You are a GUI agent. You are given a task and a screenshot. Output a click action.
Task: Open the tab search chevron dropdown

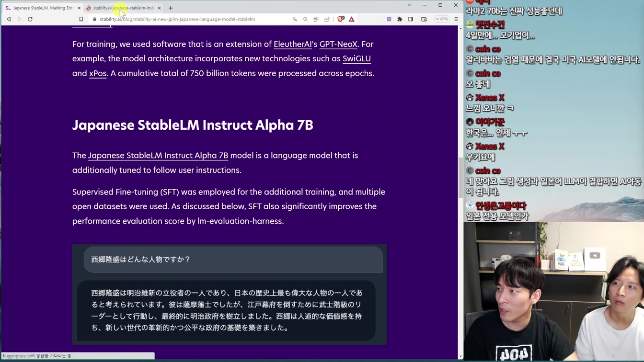pos(409,5)
